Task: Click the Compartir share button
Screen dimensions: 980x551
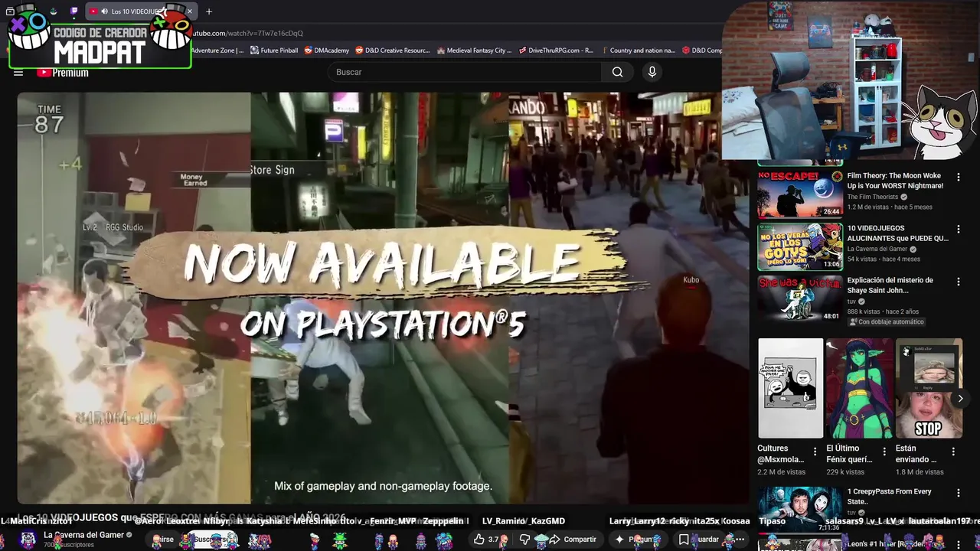Action: (x=573, y=540)
